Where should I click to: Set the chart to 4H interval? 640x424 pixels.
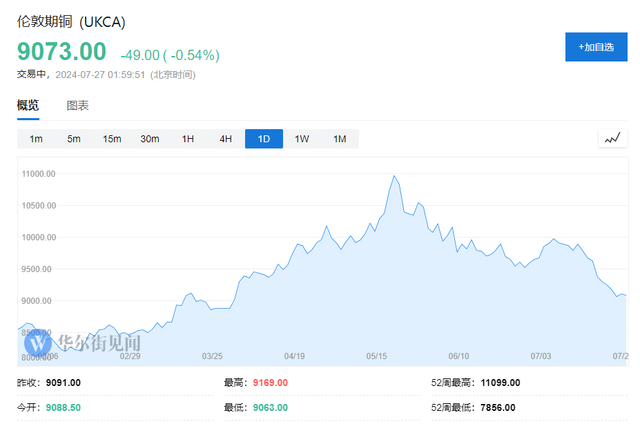(226, 139)
